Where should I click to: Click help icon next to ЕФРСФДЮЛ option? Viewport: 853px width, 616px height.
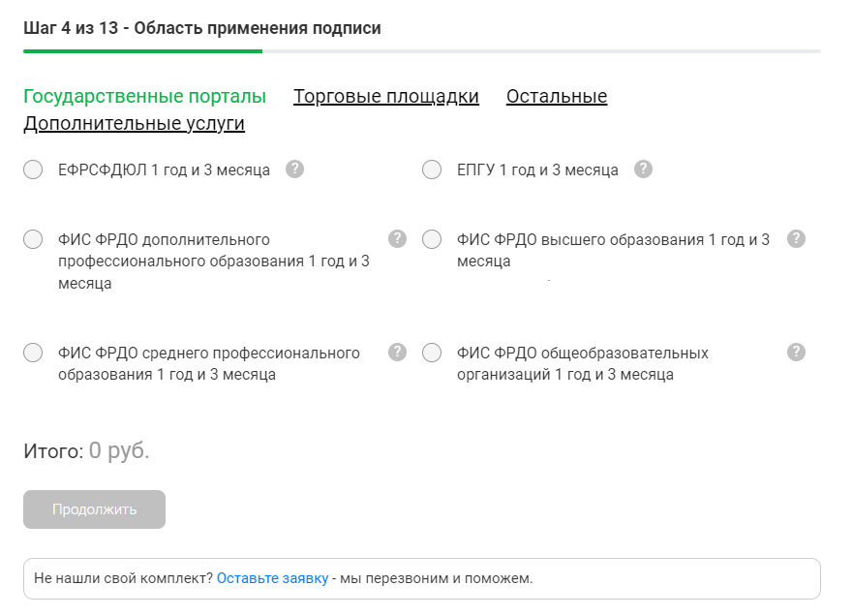tap(295, 169)
